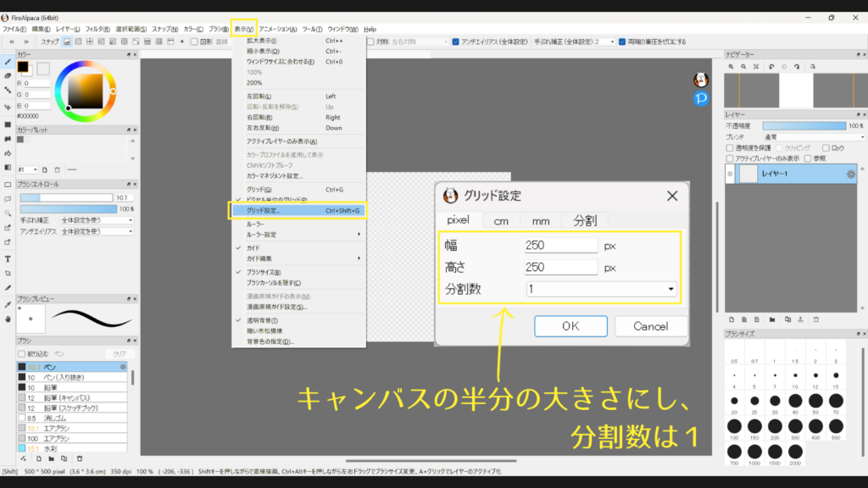
Task: Select the Eraser tool in left toolbar
Action: coord(8,75)
